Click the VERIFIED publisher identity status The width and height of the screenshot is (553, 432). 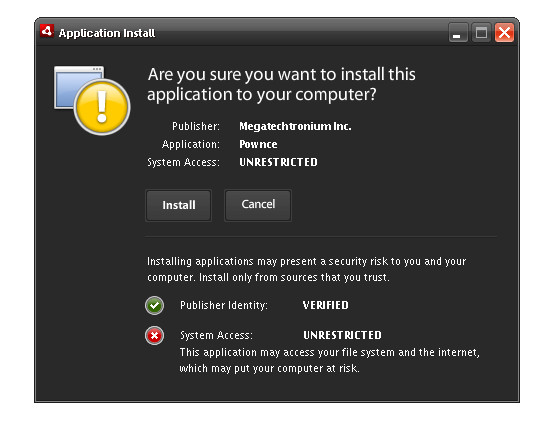pyautogui.click(x=326, y=305)
